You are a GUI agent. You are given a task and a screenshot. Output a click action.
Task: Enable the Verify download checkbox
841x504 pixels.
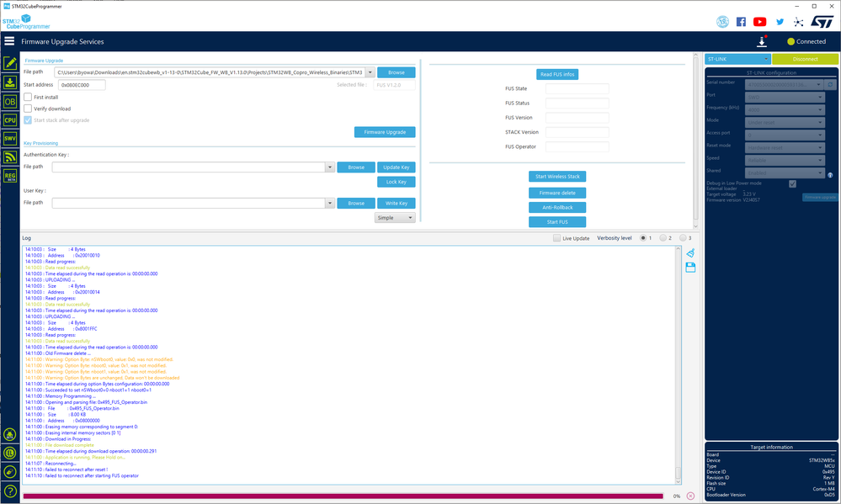(28, 109)
